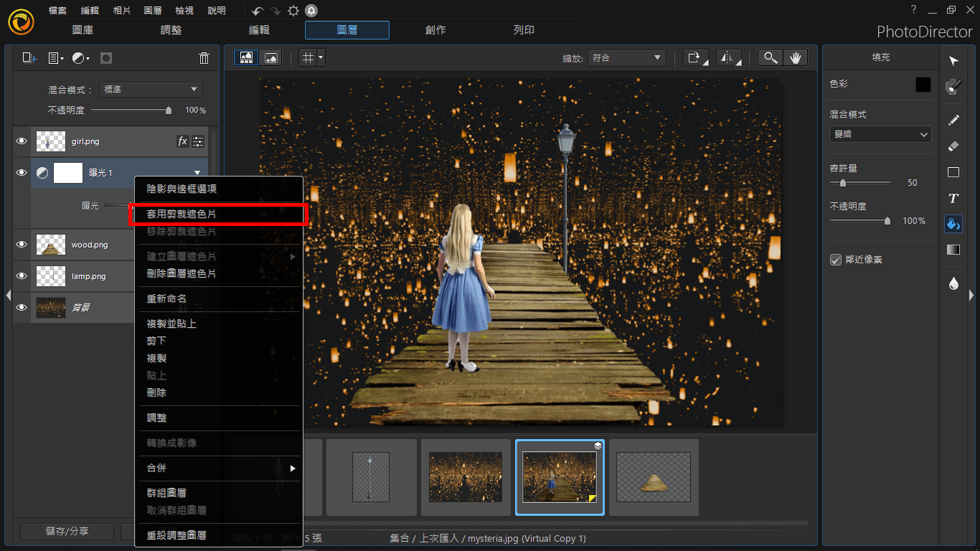Select the rectangle shape tool

[953, 172]
